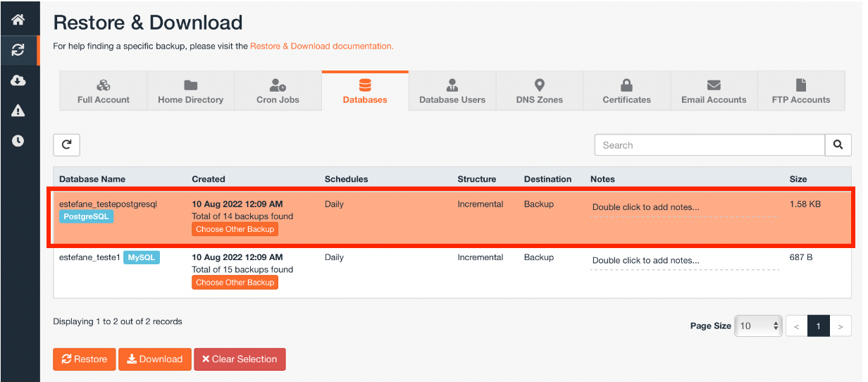868x382 pixels.
Task: Switch to the FTP Accounts tab
Action: 801,91
